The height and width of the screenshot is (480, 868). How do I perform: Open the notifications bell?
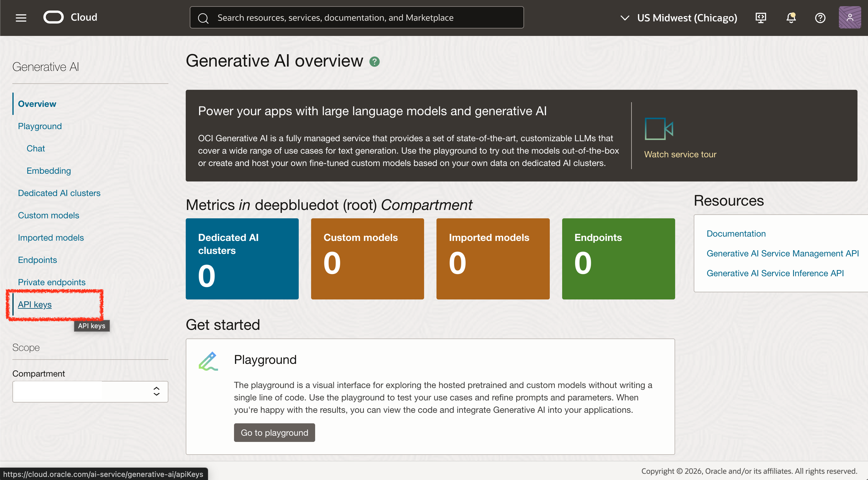click(791, 18)
